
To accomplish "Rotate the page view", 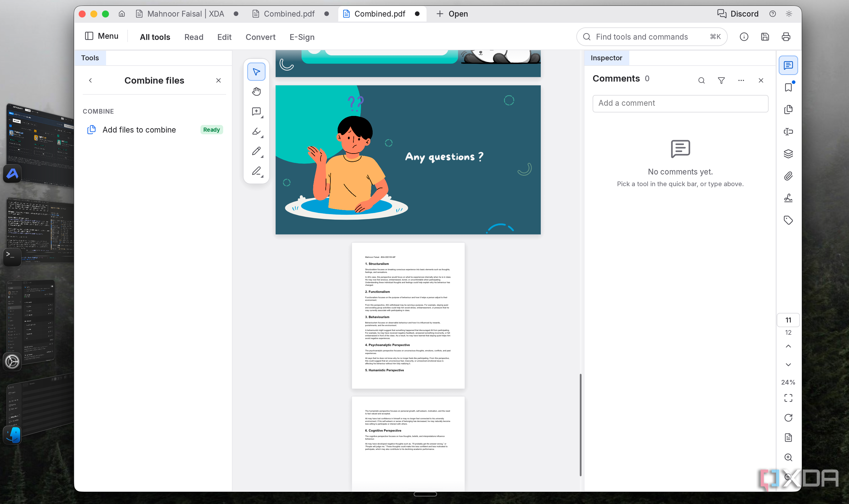I will pos(788,418).
